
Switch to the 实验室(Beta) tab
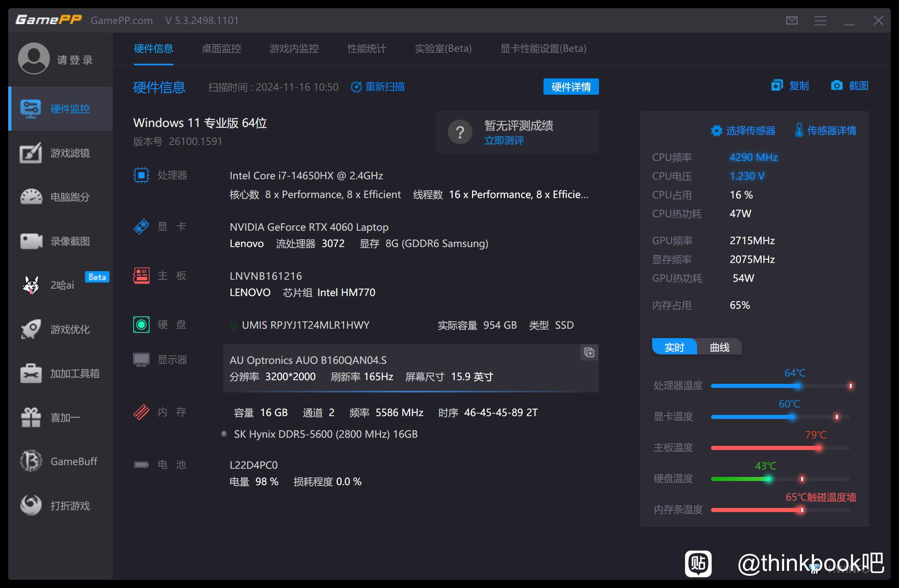(x=443, y=49)
